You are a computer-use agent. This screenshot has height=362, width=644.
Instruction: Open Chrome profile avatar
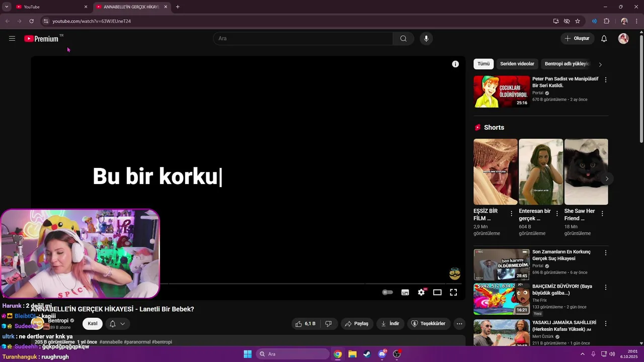(624, 21)
